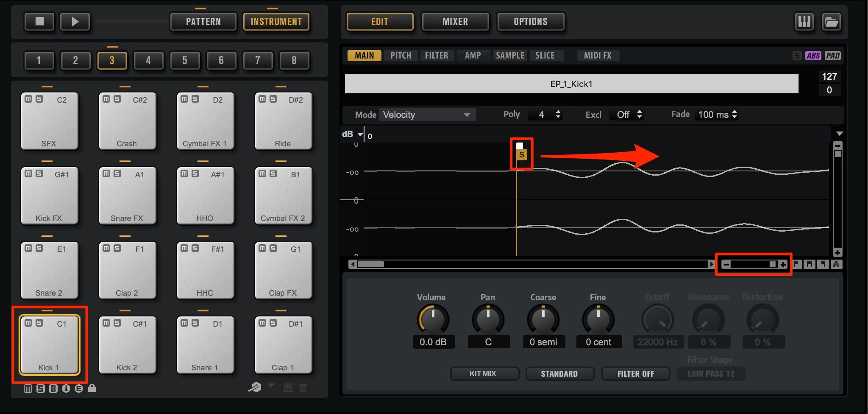Click the left arrow of horizontal scrollbar
This screenshot has height=414, width=868.
click(353, 264)
